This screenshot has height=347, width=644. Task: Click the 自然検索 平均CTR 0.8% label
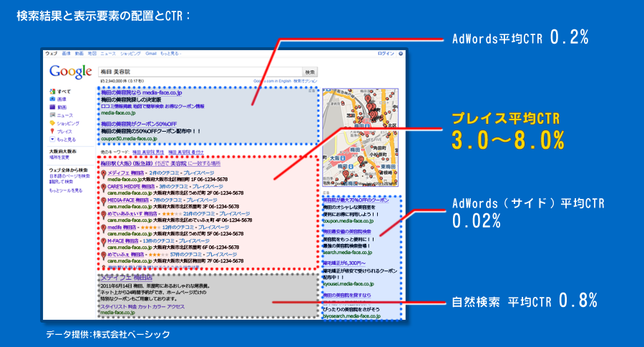coord(525,301)
